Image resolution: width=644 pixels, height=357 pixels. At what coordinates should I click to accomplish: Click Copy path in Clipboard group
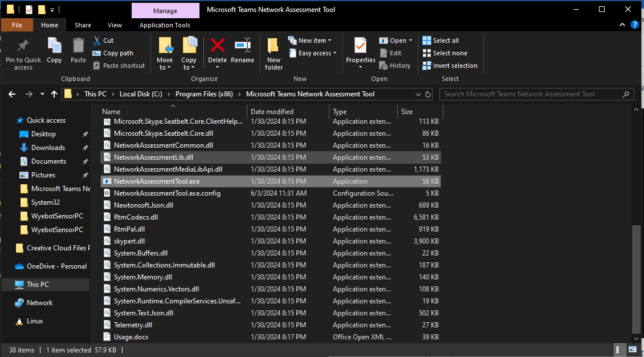[113, 53]
